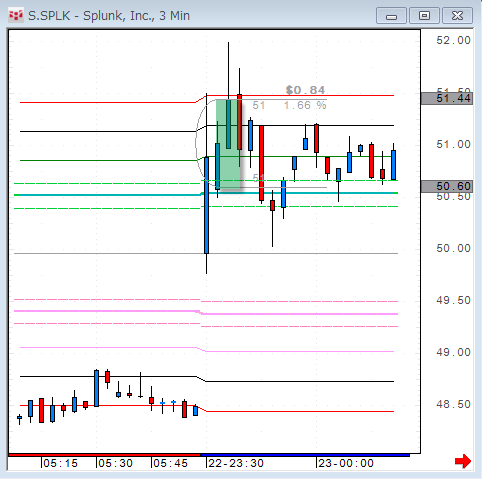Select the green shaded measurement box
This screenshot has height=479, width=482.
coord(228,144)
